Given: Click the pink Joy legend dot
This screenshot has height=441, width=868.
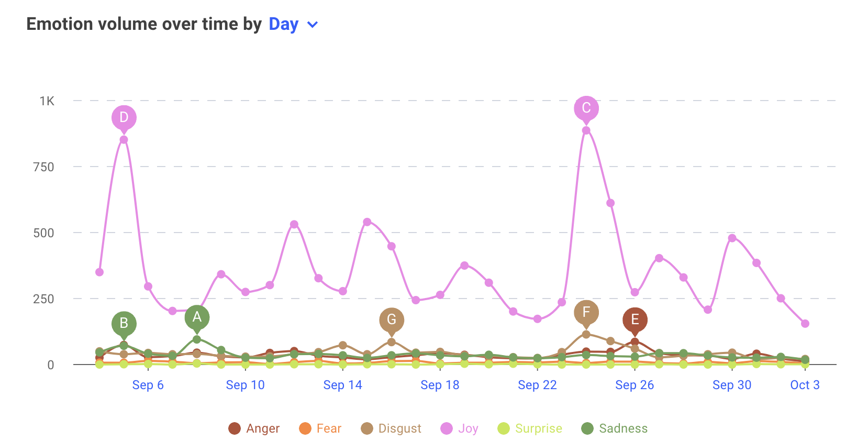Looking at the screenshot, I should coord(445,428).
